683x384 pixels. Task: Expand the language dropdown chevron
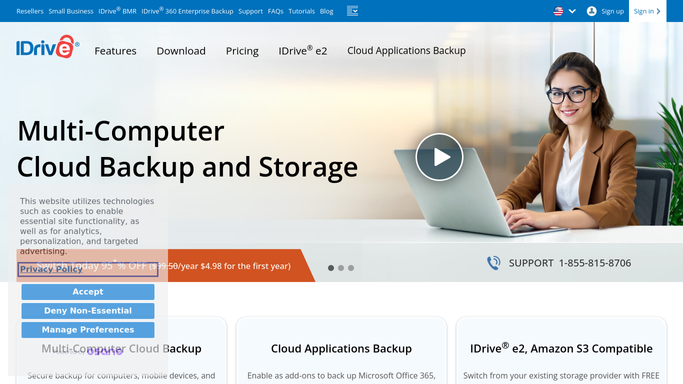click(572, 11)
